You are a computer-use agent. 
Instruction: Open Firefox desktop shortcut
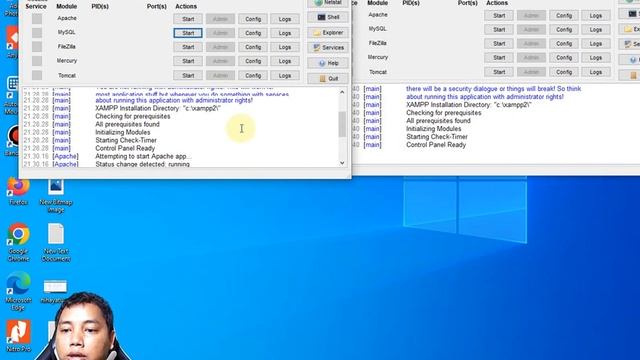tap(18, 190)
